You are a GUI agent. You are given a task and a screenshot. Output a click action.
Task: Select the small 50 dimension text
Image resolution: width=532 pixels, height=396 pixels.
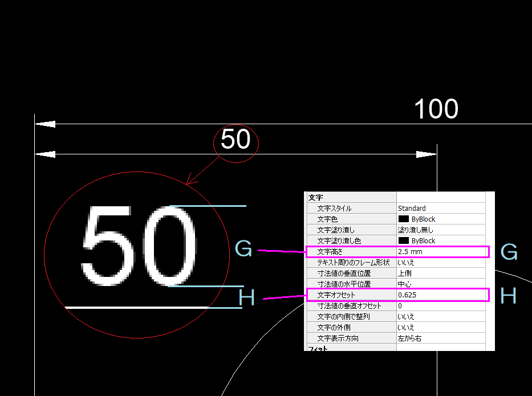pos(235,138)
